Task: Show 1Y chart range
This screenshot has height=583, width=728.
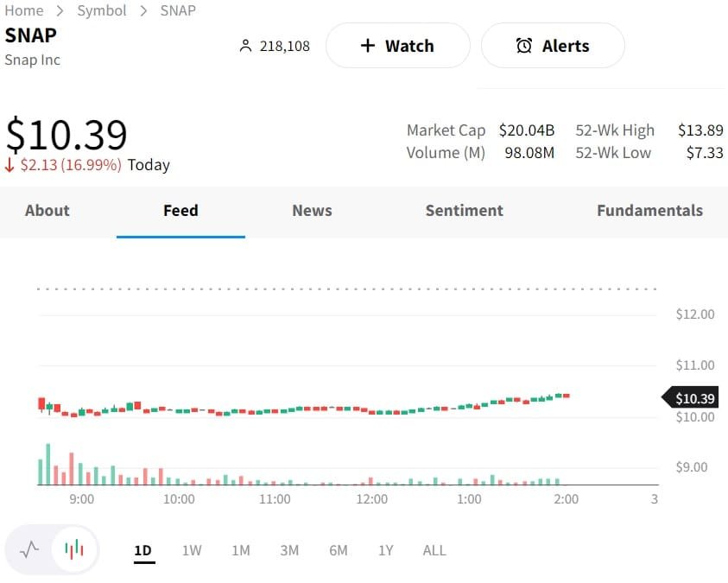Action: click(x=385, y=550)
